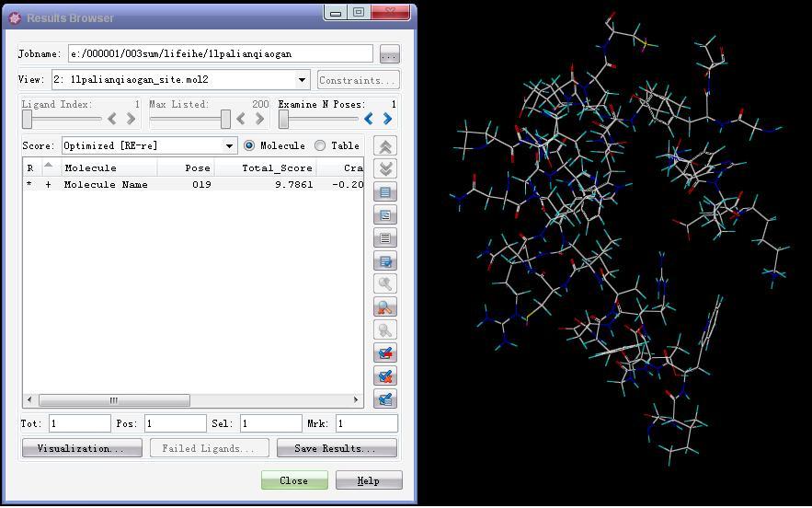Increase Examine N Poses with right arrow

tap(387, 120)
